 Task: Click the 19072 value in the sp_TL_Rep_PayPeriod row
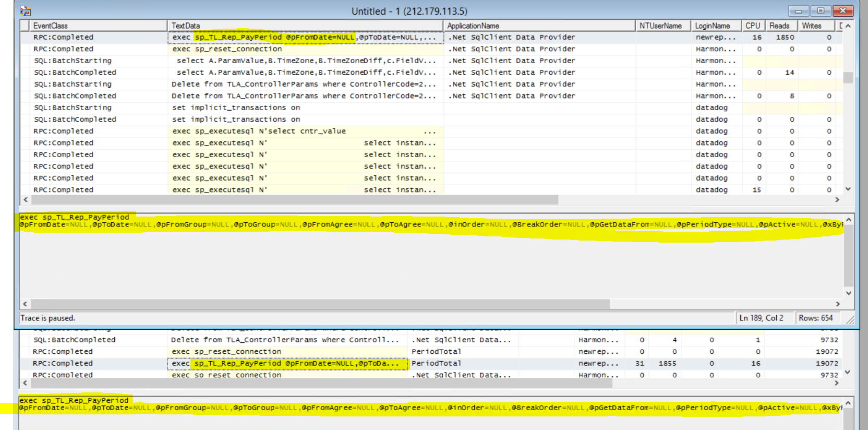pyautogui.click(x=827, y=363)
